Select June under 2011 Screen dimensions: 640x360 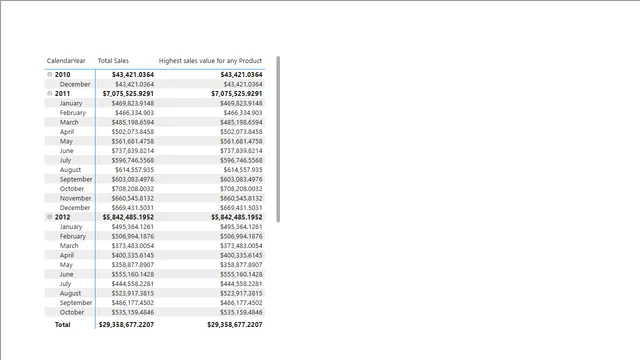pos(67,151)
